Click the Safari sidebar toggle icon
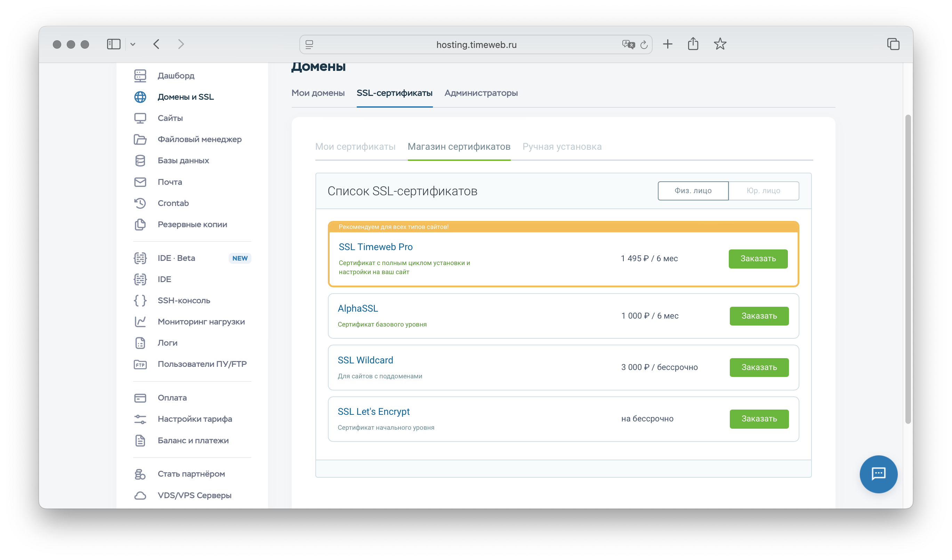 pyautogui.click(x=114, y=44)
